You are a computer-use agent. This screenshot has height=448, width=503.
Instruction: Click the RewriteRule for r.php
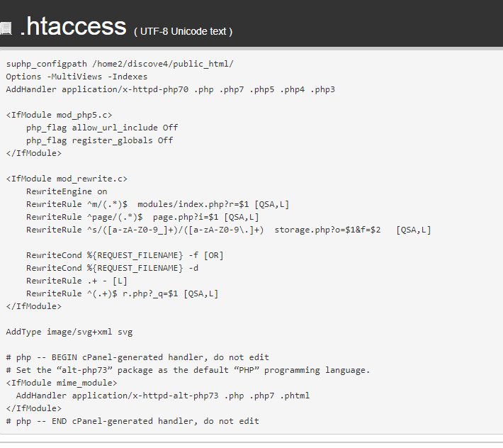coord(122,293)
